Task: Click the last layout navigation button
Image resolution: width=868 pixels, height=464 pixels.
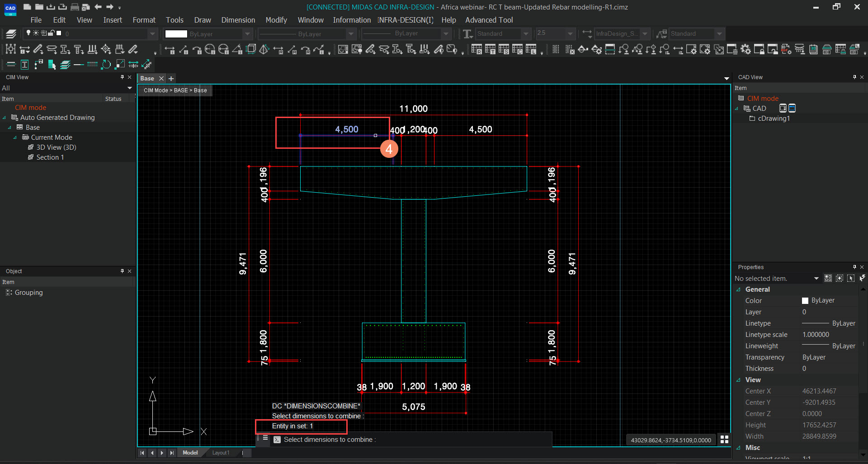Action: (x=172, y=453)
